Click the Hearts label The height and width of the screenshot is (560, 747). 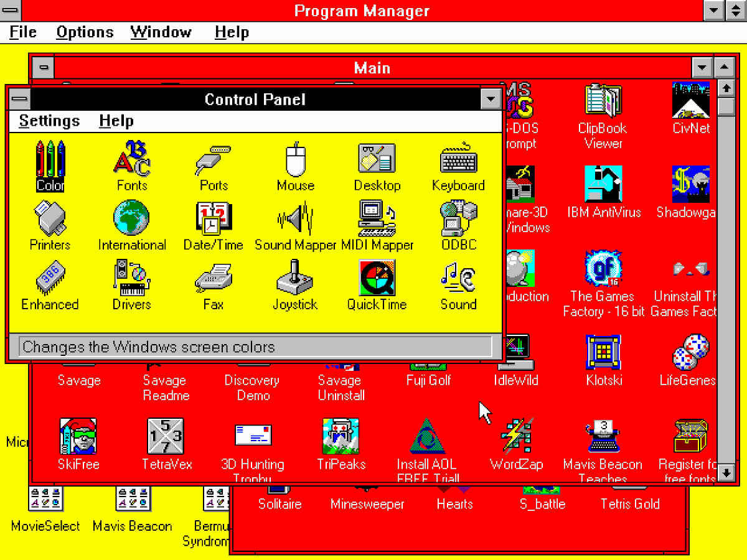pyautogui.click(x=455, y=504)
